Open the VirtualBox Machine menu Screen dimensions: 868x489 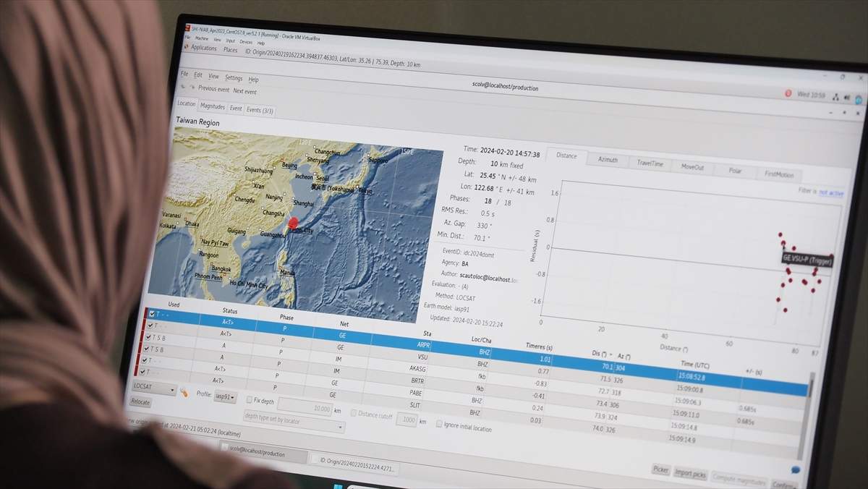point(201,38)
